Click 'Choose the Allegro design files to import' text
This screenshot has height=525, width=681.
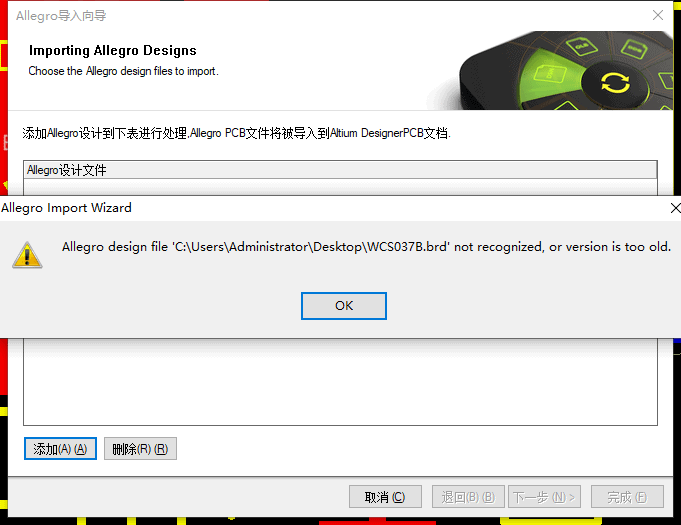point(123,71)
